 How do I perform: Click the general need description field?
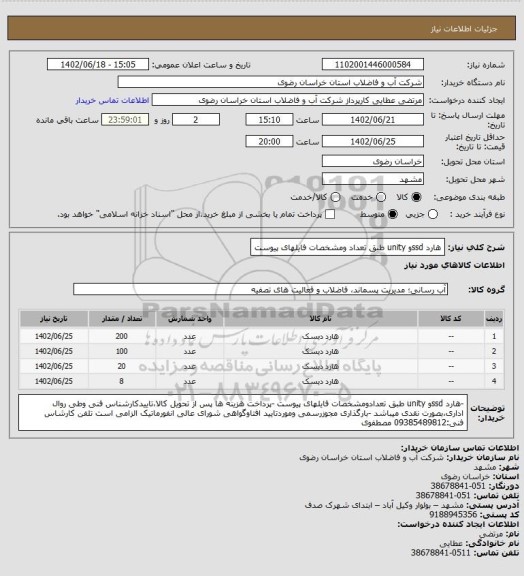(347, 247)
